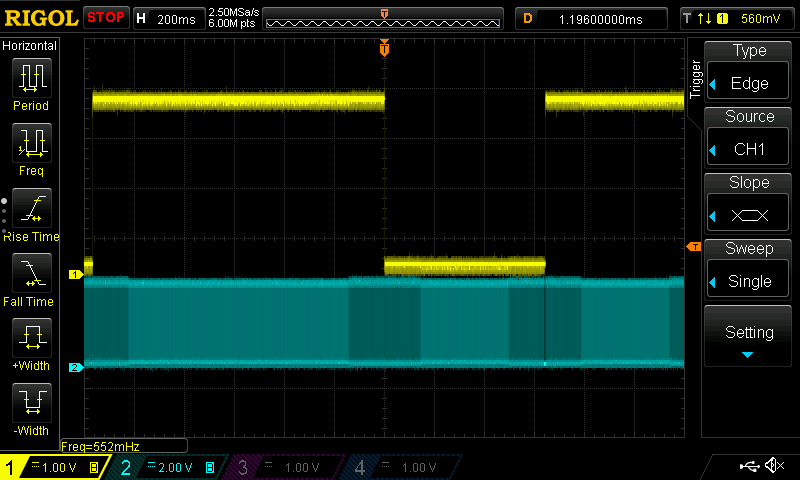The width and height of the screenshot is (800, 480).
Task: Open the Sweep Single option
Action: pos(749,268)
